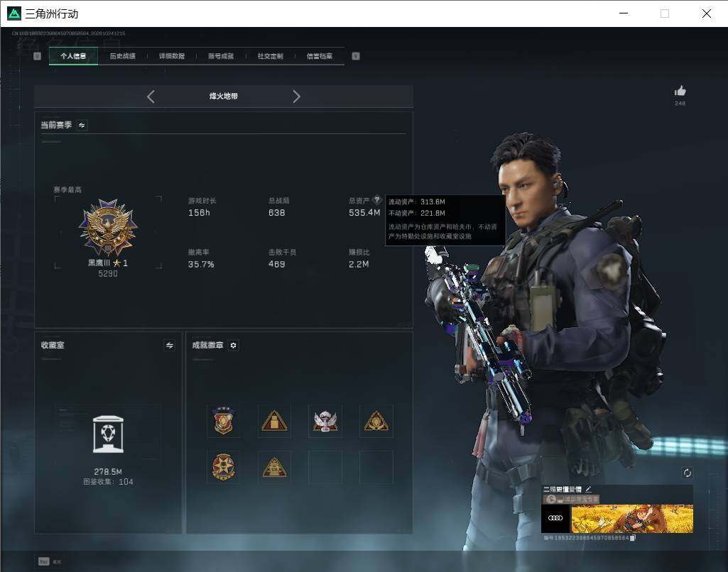Toggle the 当前赛季 season swap icon

click(x=82, y=125)
